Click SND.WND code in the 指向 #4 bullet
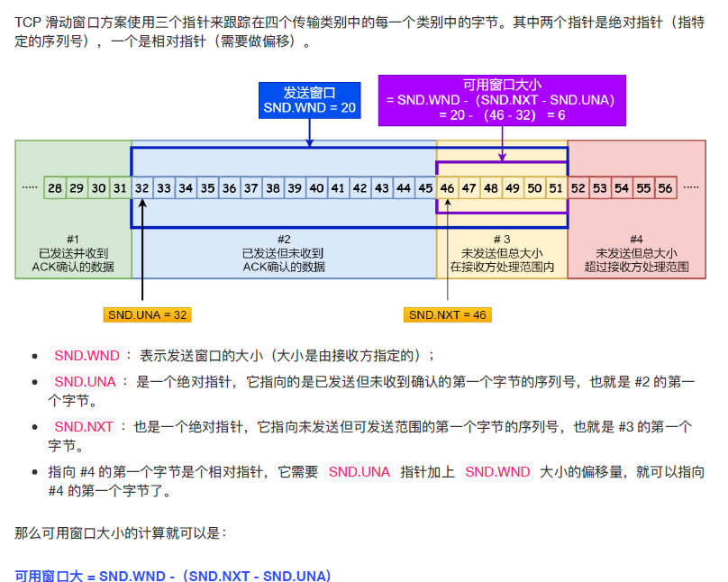 click(497, 471)
